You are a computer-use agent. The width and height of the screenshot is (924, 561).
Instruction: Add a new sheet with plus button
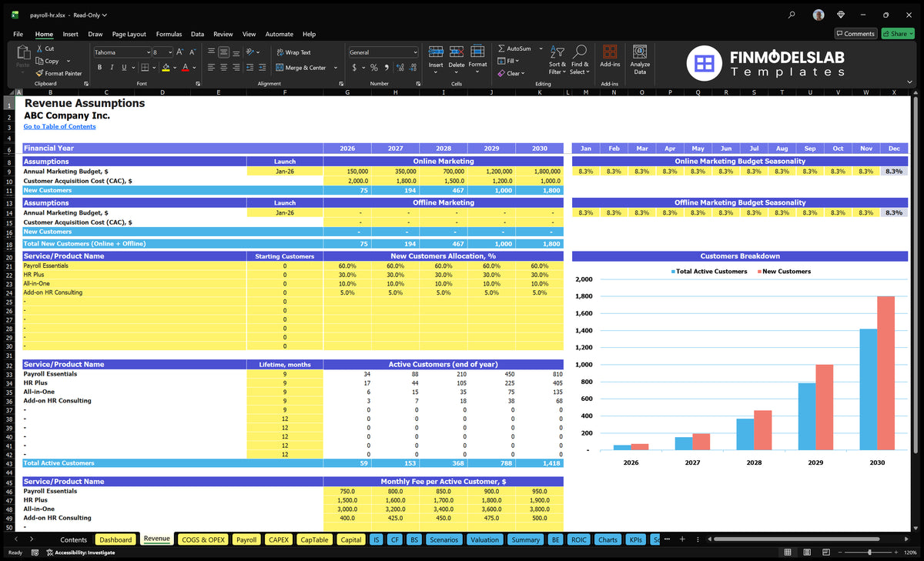click(682, 539)
